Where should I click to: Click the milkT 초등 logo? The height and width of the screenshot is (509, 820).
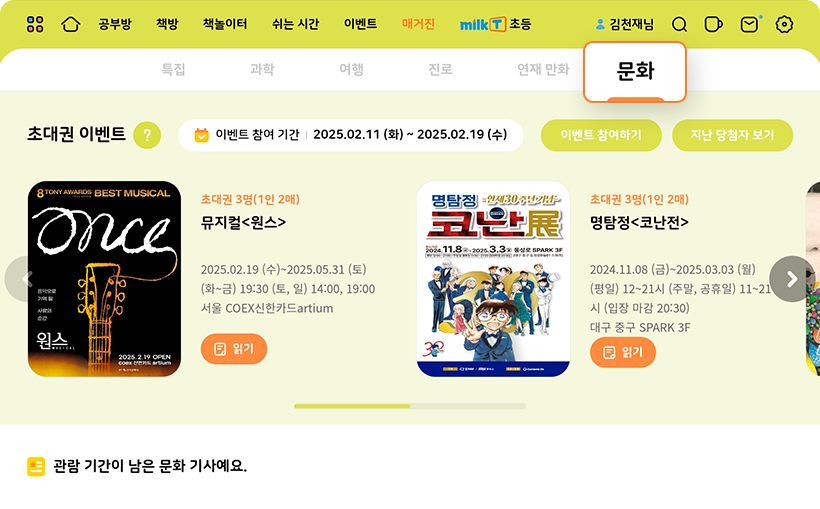[495, 24]
